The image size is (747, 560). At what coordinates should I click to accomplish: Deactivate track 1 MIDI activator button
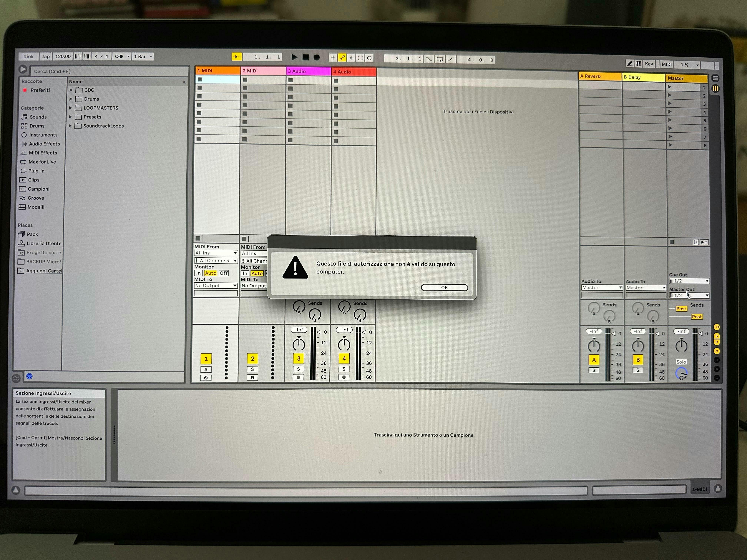pos(206,359)
